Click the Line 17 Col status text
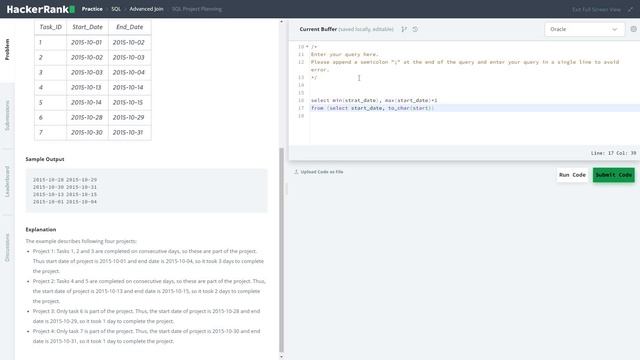 click(613, 153)
